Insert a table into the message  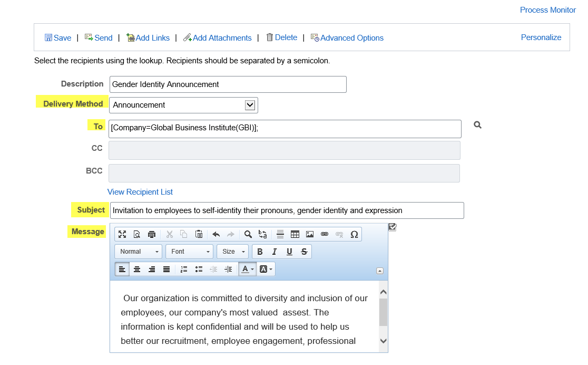tap(295, 235)
